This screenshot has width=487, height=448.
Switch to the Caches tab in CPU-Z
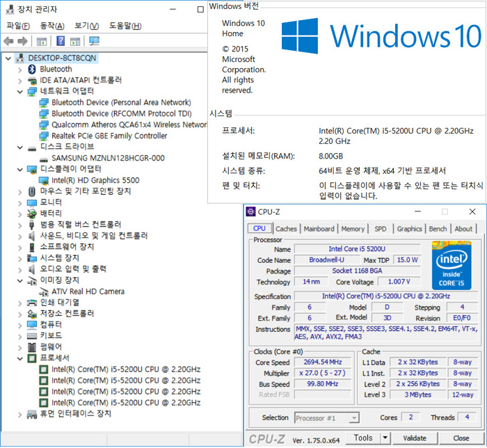tap(286, 229)
